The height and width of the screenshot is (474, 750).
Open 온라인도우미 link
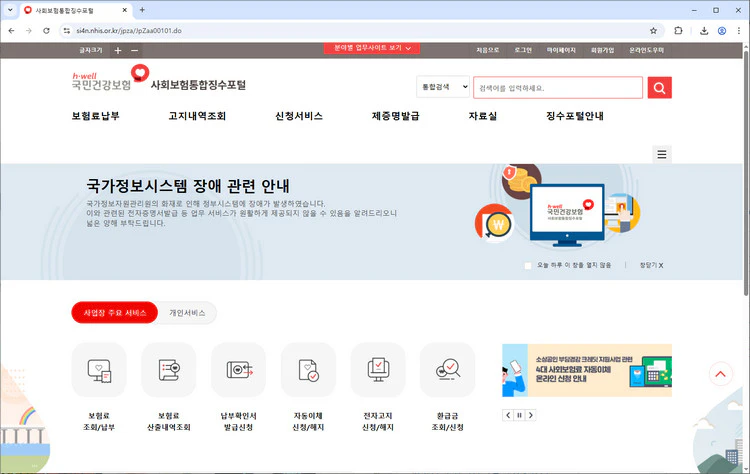pos(647,50)
